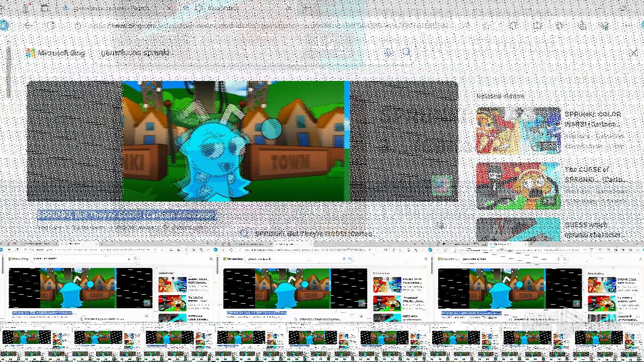Open the GUESS what sprunki character thumbnail
644x362 pixels.
click(518, 230)
